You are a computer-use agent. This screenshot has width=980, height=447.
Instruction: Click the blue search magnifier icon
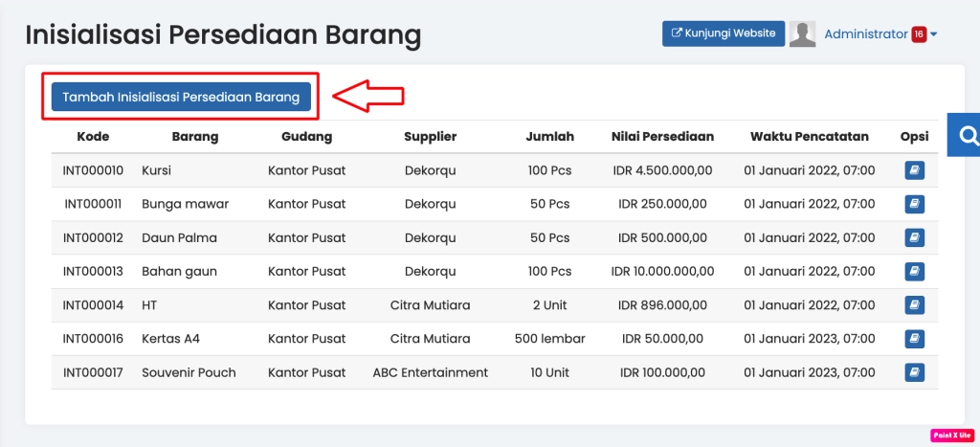(968, 135)
